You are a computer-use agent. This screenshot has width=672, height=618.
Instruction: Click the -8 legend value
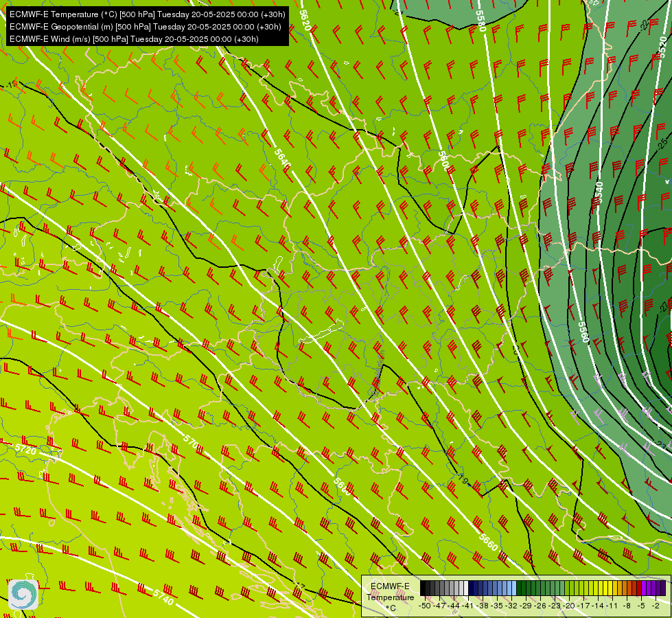click(628, 606)
